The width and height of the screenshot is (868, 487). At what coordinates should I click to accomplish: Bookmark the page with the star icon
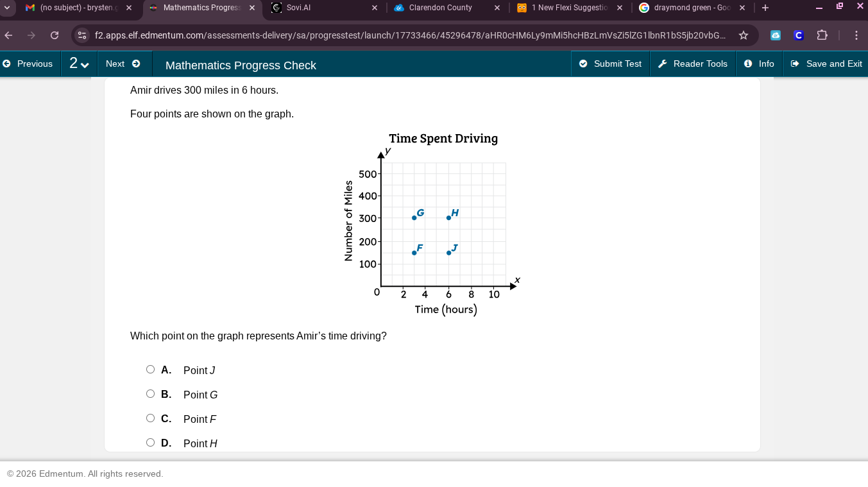click(x=743, y=36)
